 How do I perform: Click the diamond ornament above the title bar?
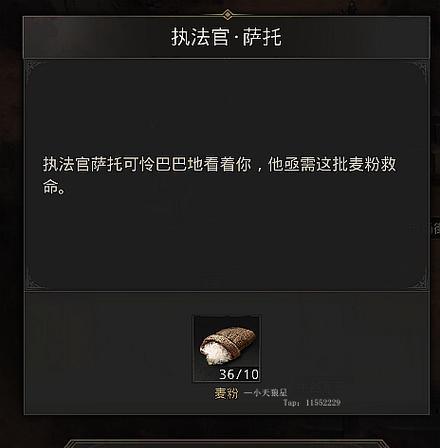[x=227, y=15]
